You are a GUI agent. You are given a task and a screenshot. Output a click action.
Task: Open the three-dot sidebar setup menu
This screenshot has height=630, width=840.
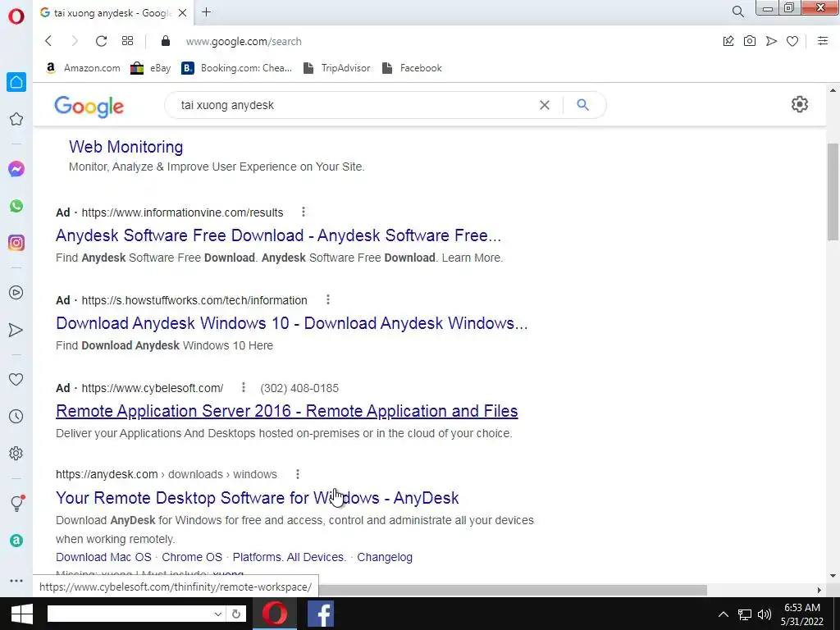(x=16, y=581)
